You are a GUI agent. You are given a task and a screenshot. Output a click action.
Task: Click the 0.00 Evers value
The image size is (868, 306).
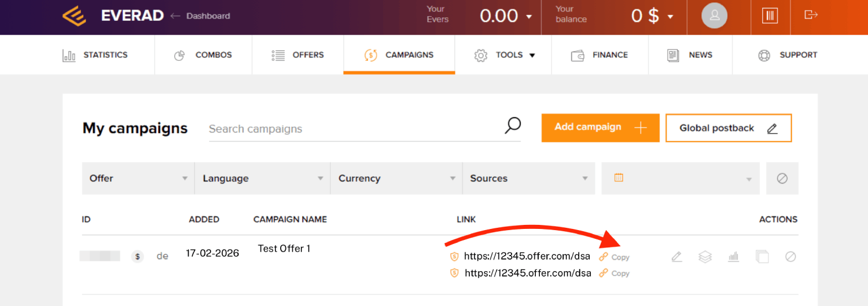pos(499,16)
